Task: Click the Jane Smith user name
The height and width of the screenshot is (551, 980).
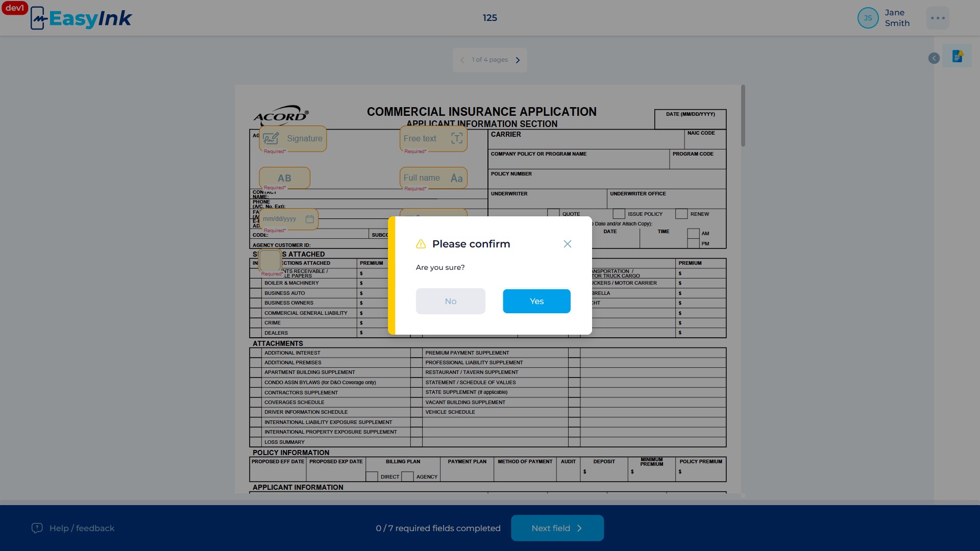Action: (897, 18)
